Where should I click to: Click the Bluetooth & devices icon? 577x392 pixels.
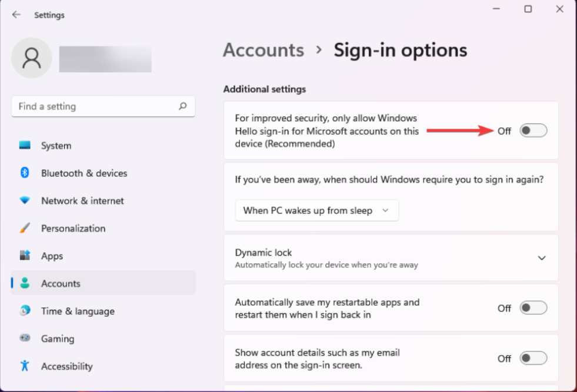[25, 173]
